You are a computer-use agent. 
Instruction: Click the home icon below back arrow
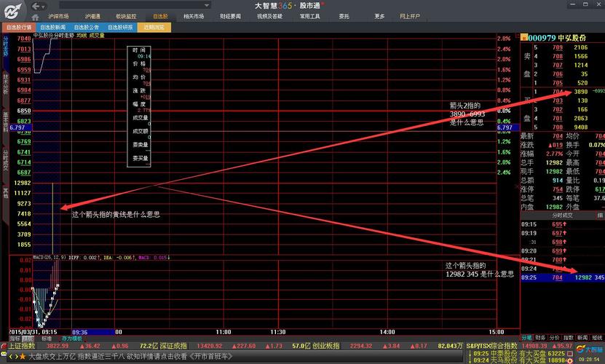[35, 17]
